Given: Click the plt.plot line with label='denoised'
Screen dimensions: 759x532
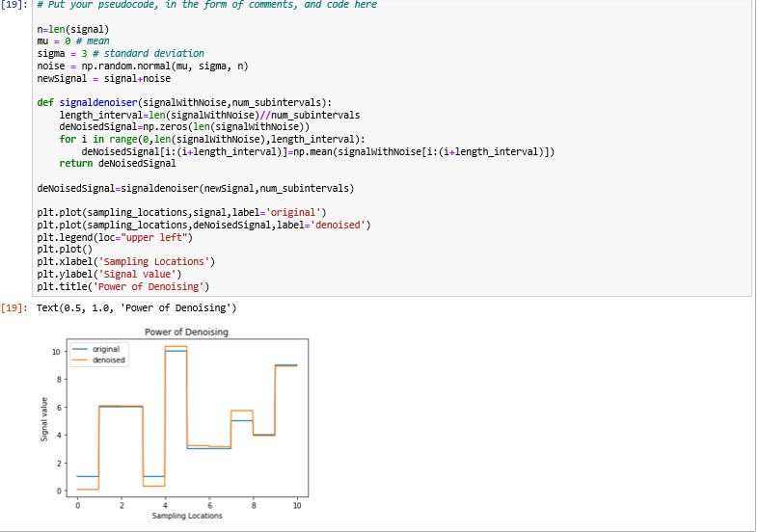Looking at the screenshot, I should point(203,225).
